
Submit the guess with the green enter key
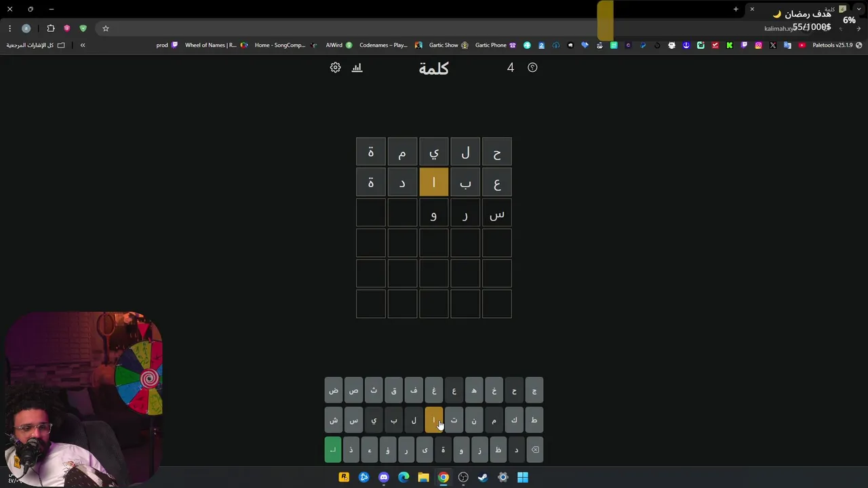tap(333, 450)
